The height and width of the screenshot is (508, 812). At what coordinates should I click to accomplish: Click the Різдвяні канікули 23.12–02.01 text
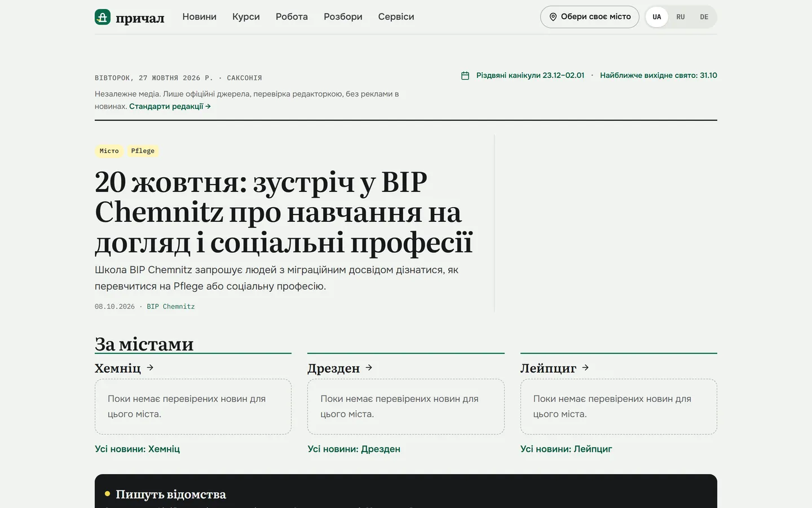click(x=530, y=76)
